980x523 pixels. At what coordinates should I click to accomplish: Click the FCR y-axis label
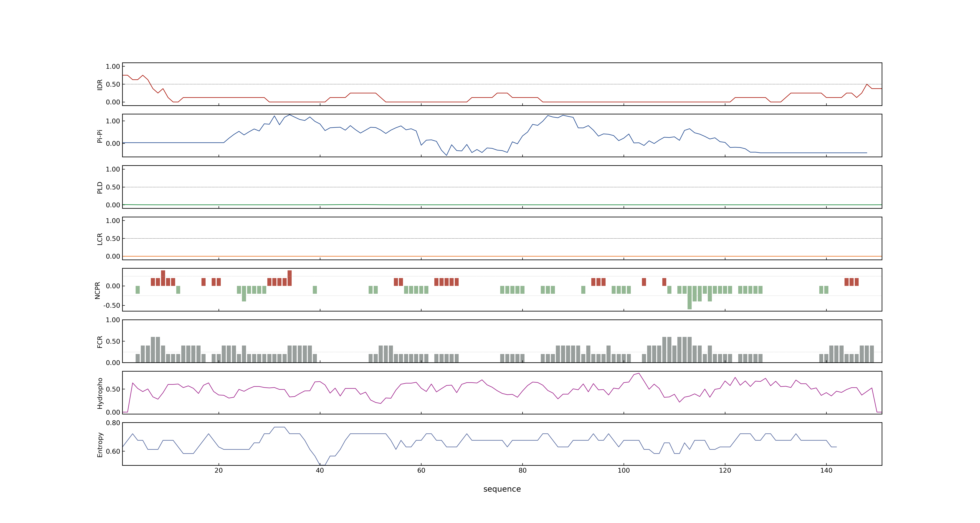(x=100, y=341)
